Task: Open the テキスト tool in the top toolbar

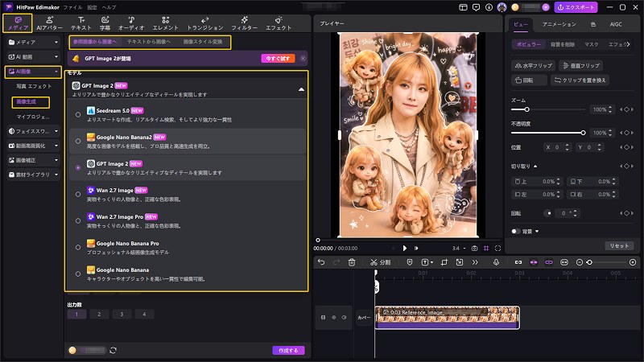Action: pos(81,23)
